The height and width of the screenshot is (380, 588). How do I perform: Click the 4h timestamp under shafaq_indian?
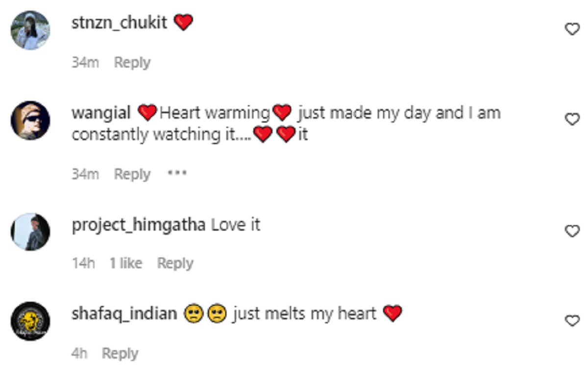point(79,353)
